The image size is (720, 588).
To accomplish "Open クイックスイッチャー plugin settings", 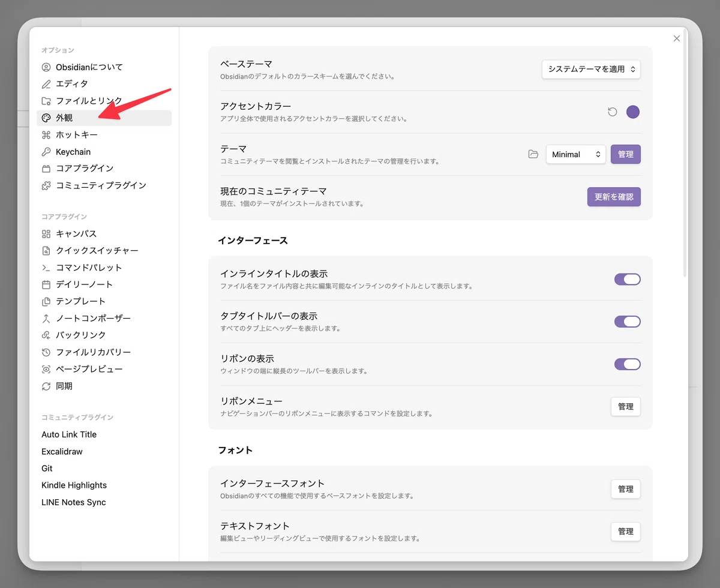I will pos(104,251).
